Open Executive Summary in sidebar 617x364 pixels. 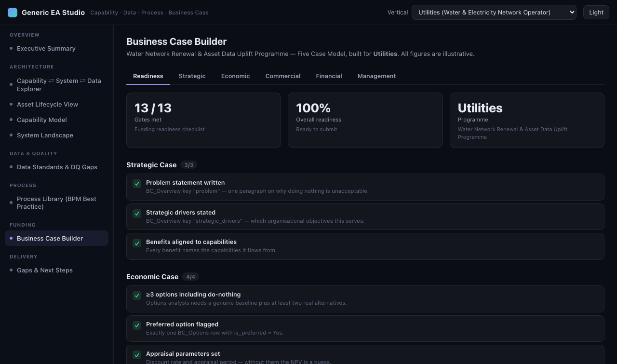point(56,48)
